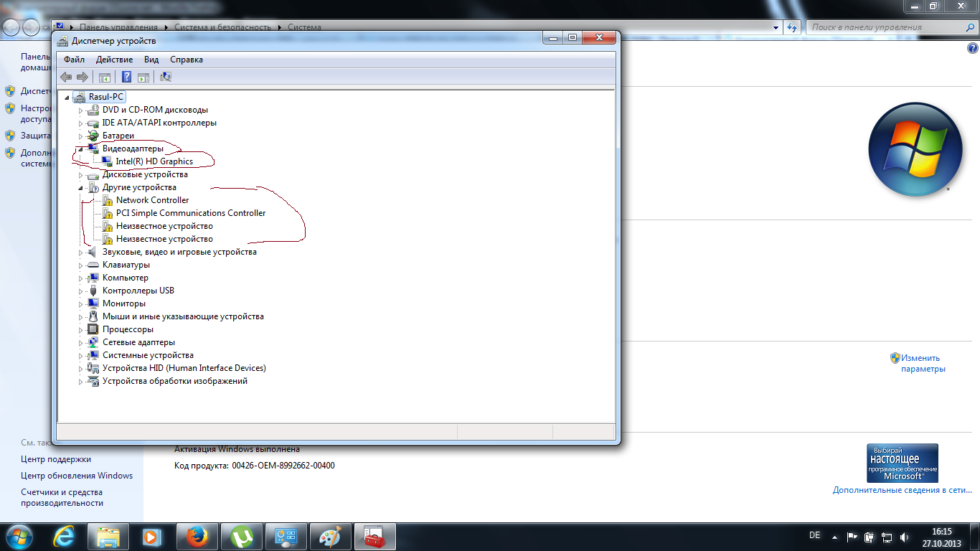This screenshot has width=980, height=551.
Task: Expand Дисковые устройства node
Action: [81, 174]
